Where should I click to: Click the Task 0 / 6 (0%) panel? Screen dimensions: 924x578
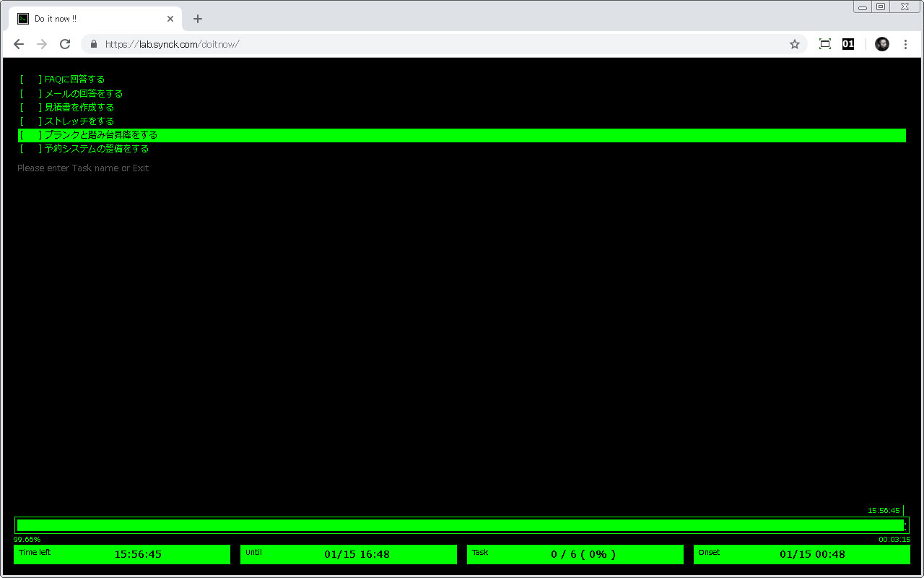click(x=575, y=554)
